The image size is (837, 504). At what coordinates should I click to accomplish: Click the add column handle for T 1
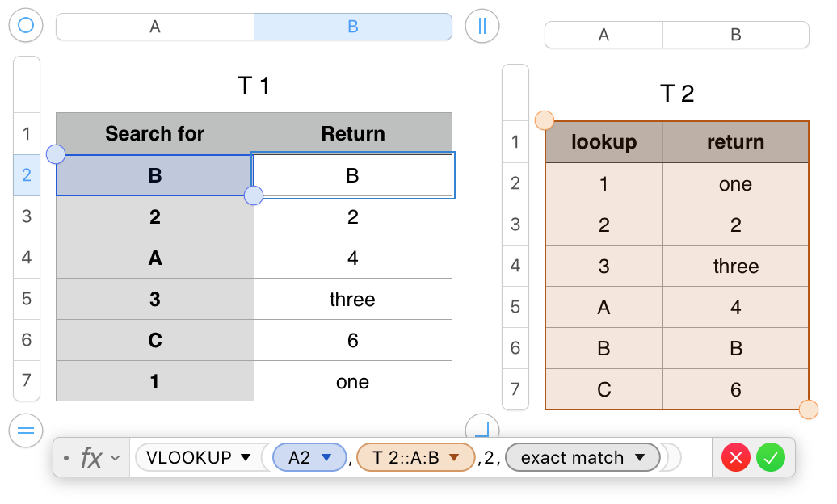coord(482,26)
